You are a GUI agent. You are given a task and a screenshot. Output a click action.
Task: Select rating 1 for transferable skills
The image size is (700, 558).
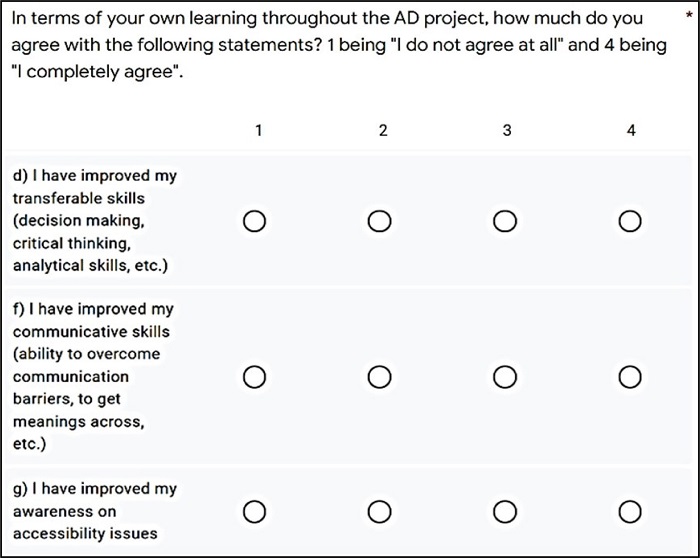254,221
